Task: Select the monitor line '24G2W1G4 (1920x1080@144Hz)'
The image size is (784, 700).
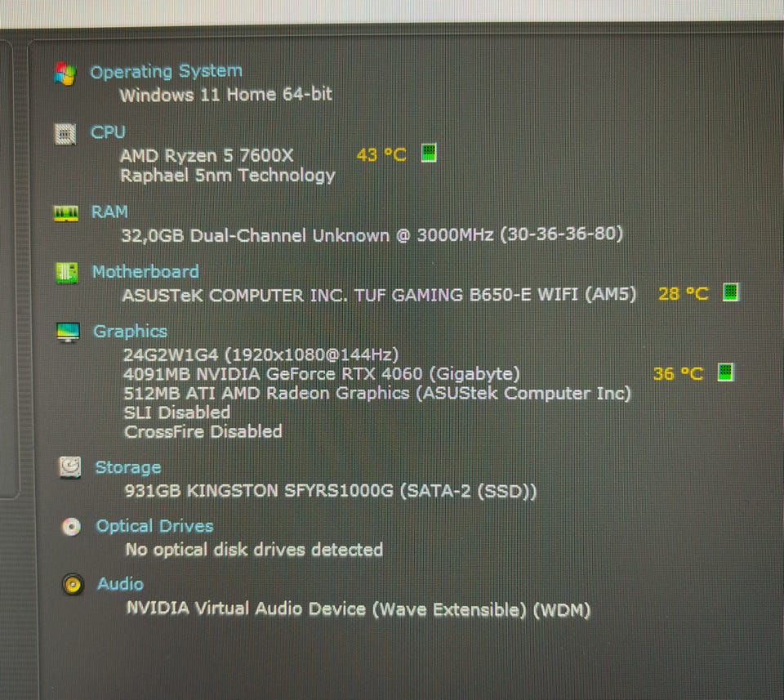Action: (x=261, y=354)
